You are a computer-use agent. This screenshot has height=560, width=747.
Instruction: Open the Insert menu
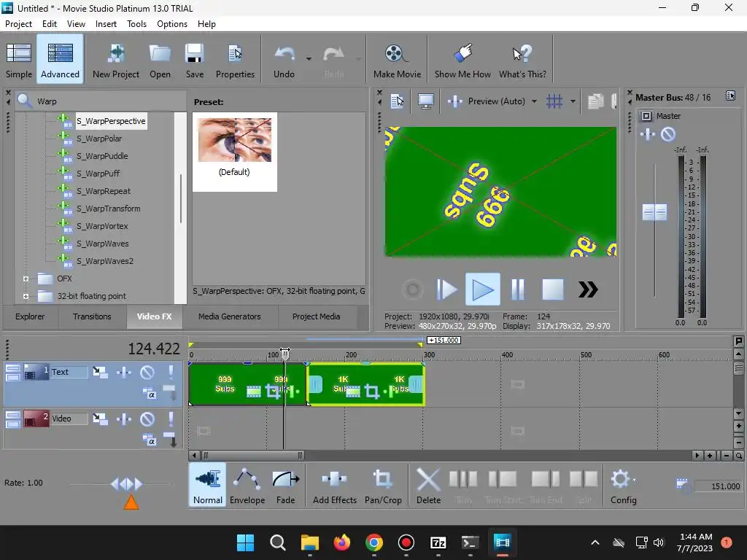(106, 24)
